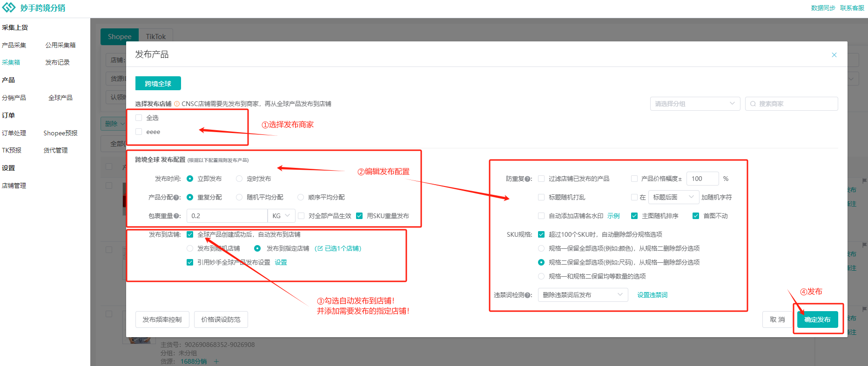Viewport: 868px width, 366px height.
Task: Click the 示例 watermark link
Action: click(x=613, y=216)
